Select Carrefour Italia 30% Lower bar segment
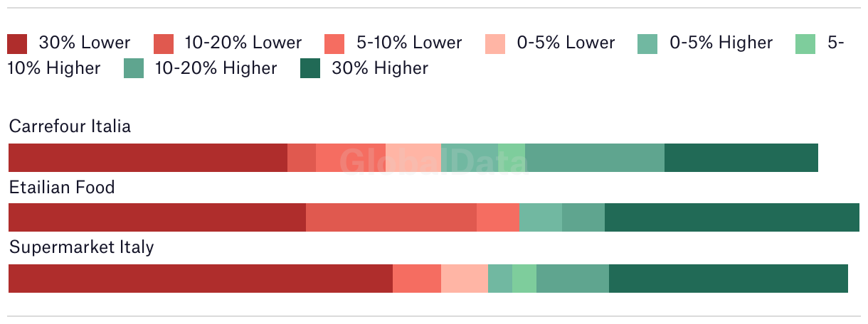The width and height of the screenshot is (868, 324). click(x=148, y=158)
